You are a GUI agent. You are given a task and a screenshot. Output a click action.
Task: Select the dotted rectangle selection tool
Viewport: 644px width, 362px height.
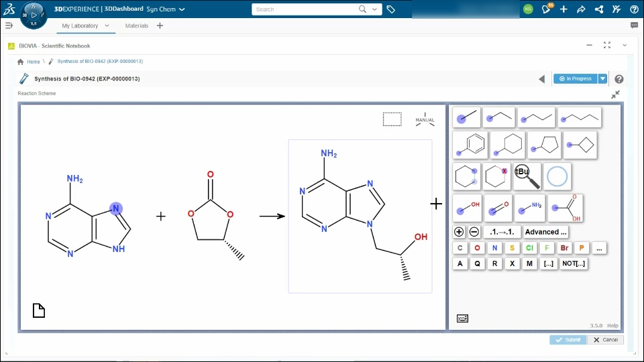(392, 119)
